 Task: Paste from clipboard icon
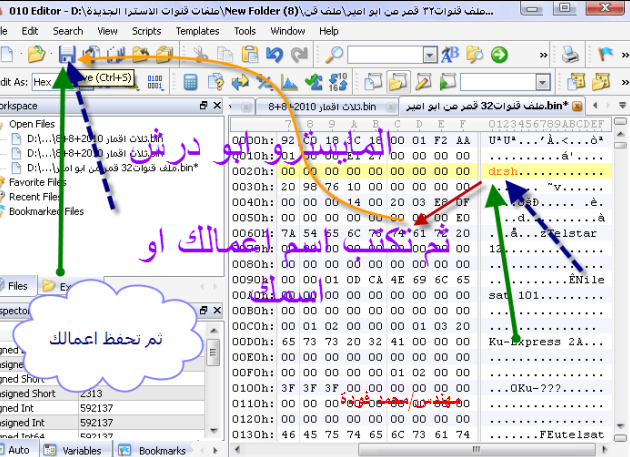tap(250, 54)
